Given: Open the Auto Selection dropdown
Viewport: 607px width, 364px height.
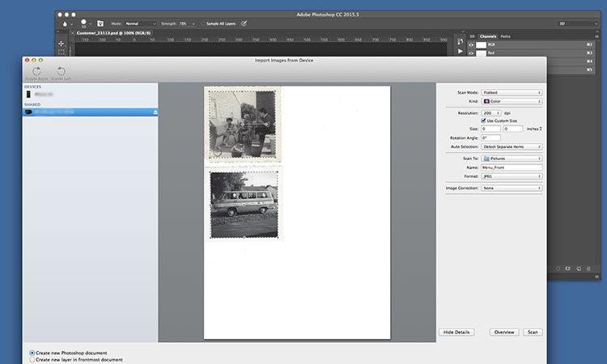Looking at the screenshot, I should click(511, 147).
